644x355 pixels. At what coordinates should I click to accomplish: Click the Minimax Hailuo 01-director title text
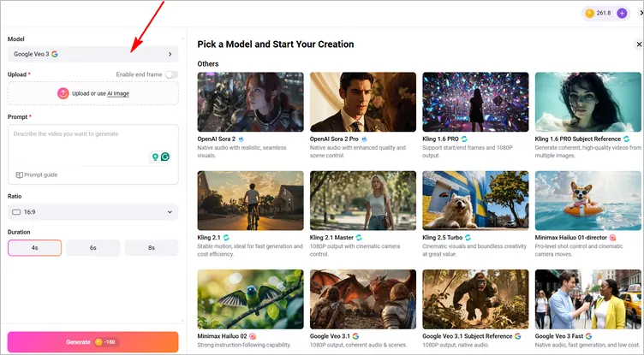[x=571, y=238]
